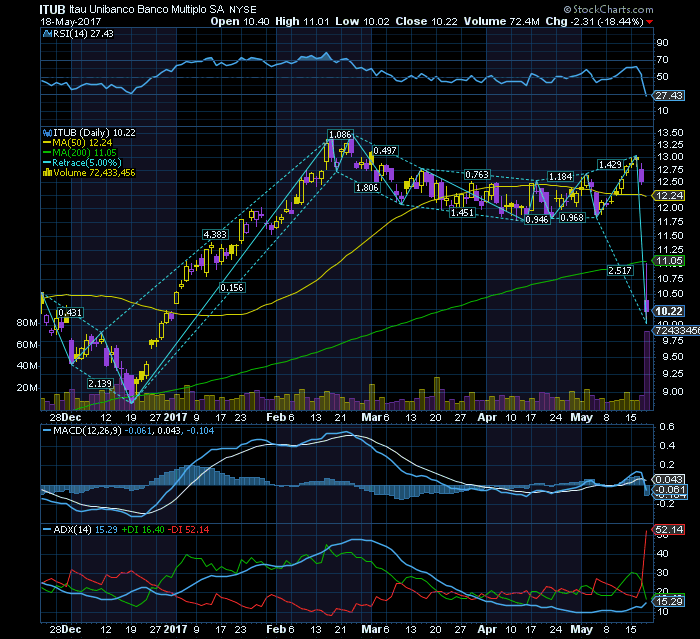Click the volume bars icon in legend
Screen dimensions: 700x639
coord(47,173)
